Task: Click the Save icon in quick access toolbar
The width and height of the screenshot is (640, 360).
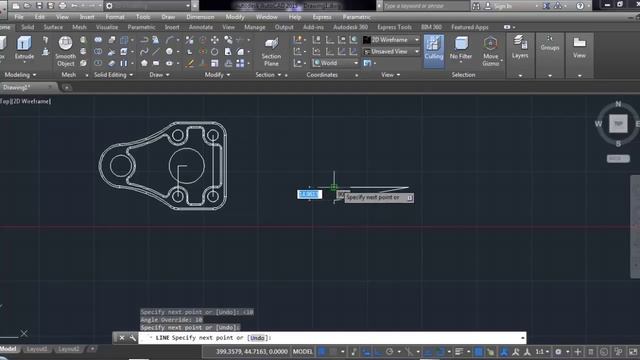Action: 39,5
